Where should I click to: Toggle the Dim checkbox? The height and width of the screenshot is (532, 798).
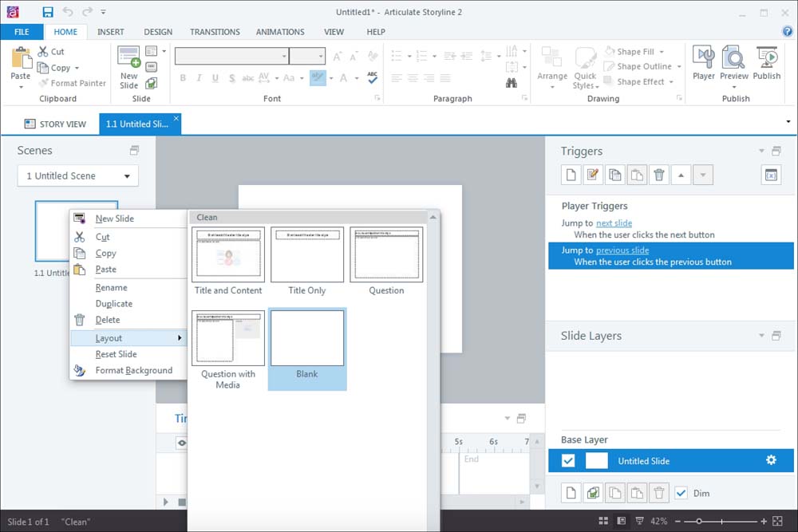[681, 493]
